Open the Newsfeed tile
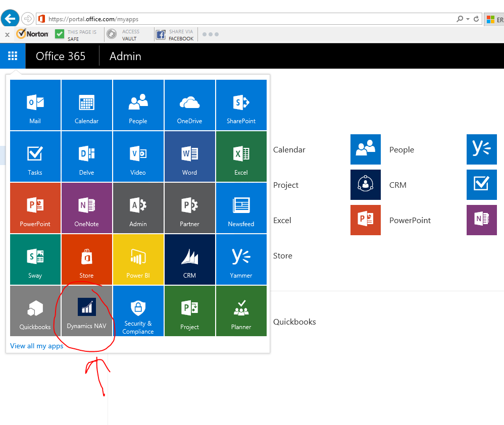The height and width of the screenshot is (425, 504). (241, 208)
